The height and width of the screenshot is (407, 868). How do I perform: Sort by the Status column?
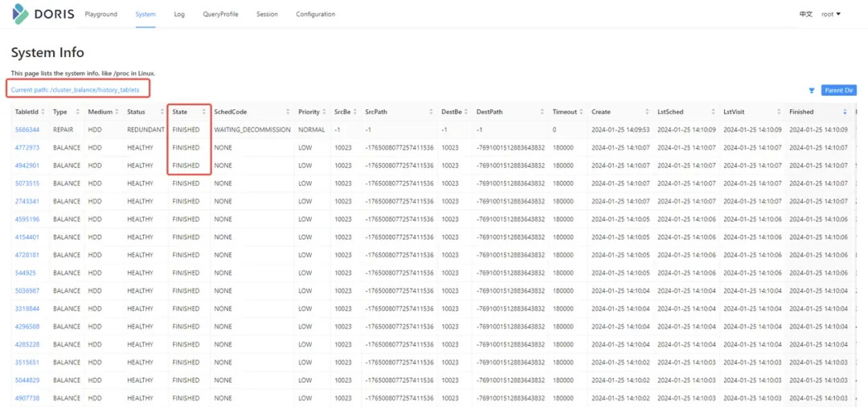tap(162, 112)
